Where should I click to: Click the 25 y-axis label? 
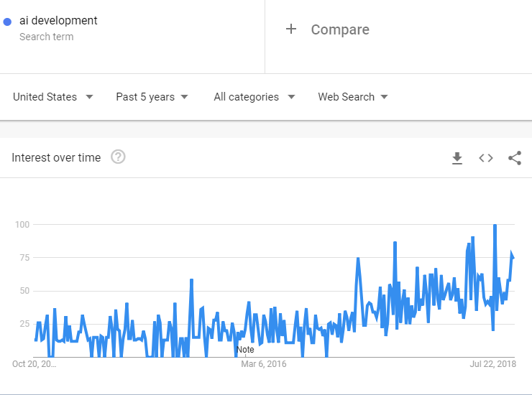click(24, 324)
